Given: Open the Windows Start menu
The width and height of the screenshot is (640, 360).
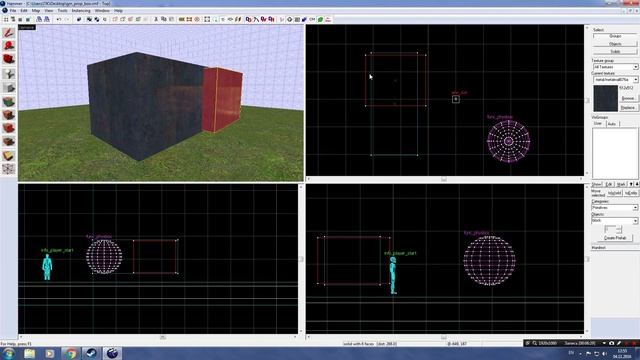Looking at the screenshot, I should (x=8, y=353).
